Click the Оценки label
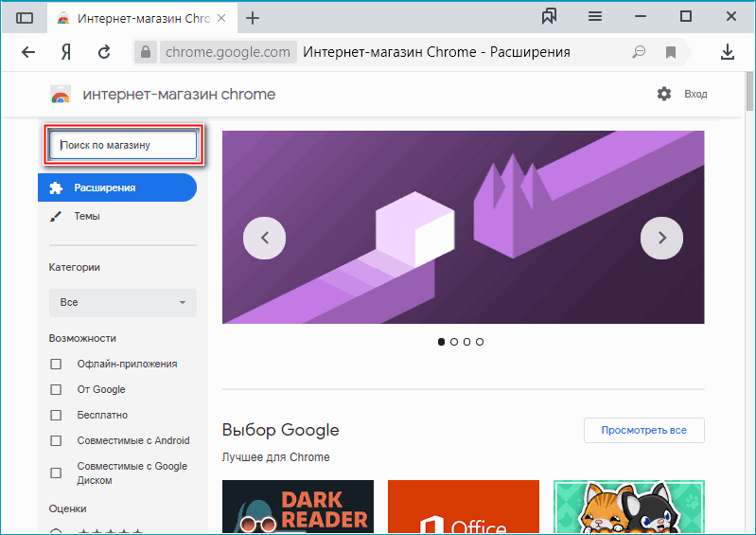The width and height of the screenshot is (756, 535). point(67,508)
